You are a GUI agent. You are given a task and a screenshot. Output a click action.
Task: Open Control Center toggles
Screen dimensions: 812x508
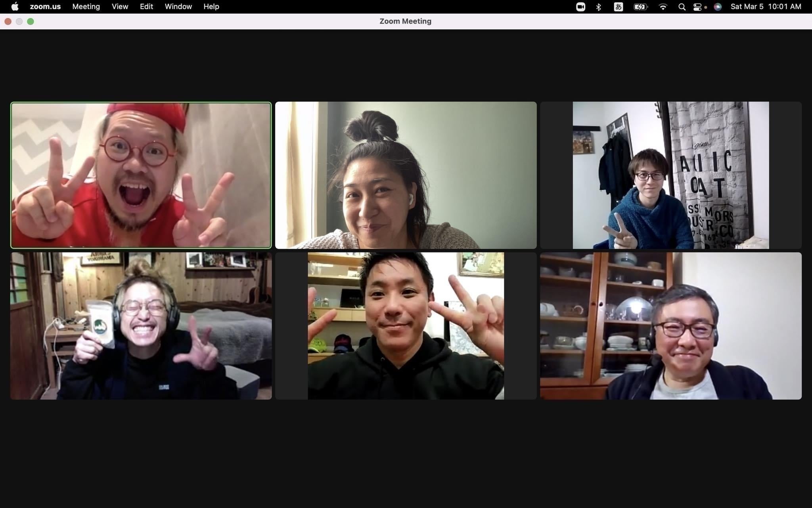[x=697, y=7]
